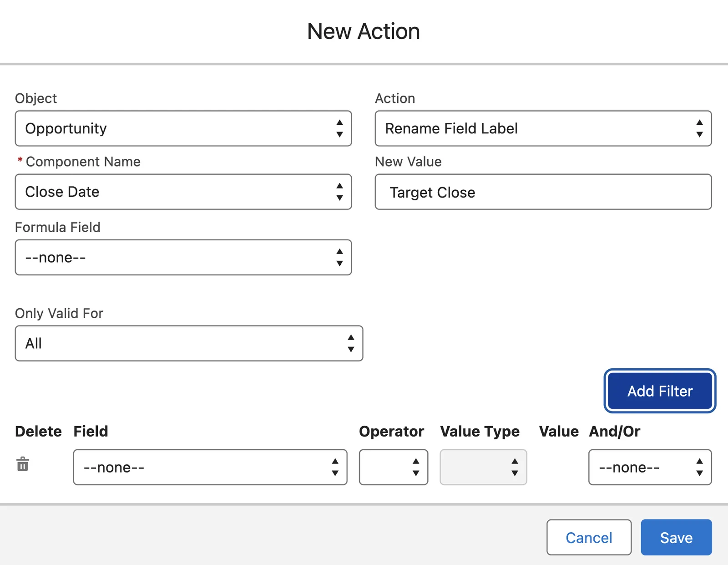Image resolution: width=728 pixels, height=565 pixels.
Task: Open the Object dropdown showing Opportunity
Action: click(x=183, y=128)
